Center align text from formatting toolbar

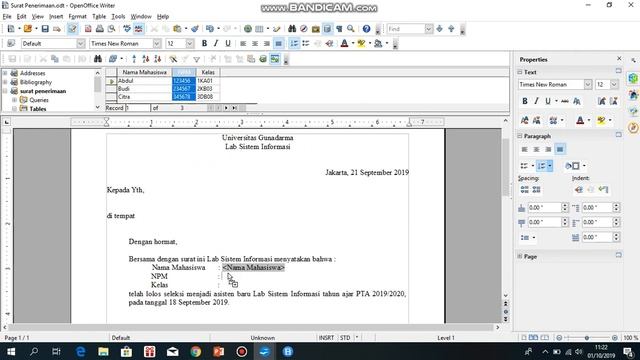click(255, 43)
